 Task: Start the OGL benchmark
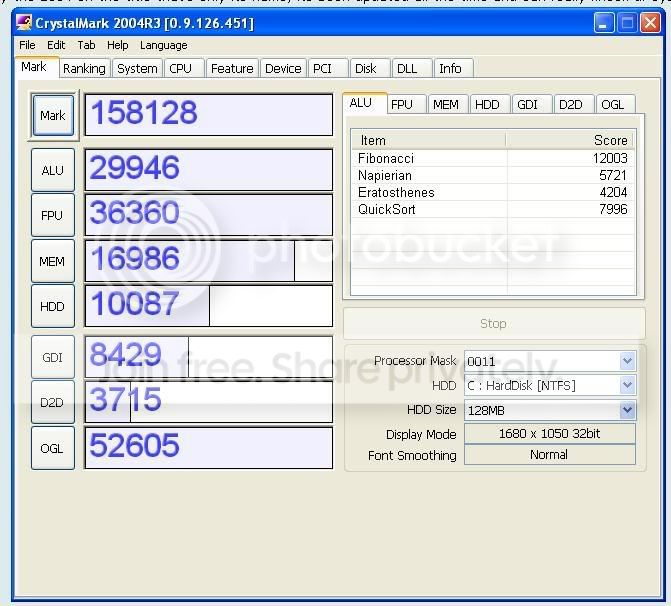[x=53, y=448]
